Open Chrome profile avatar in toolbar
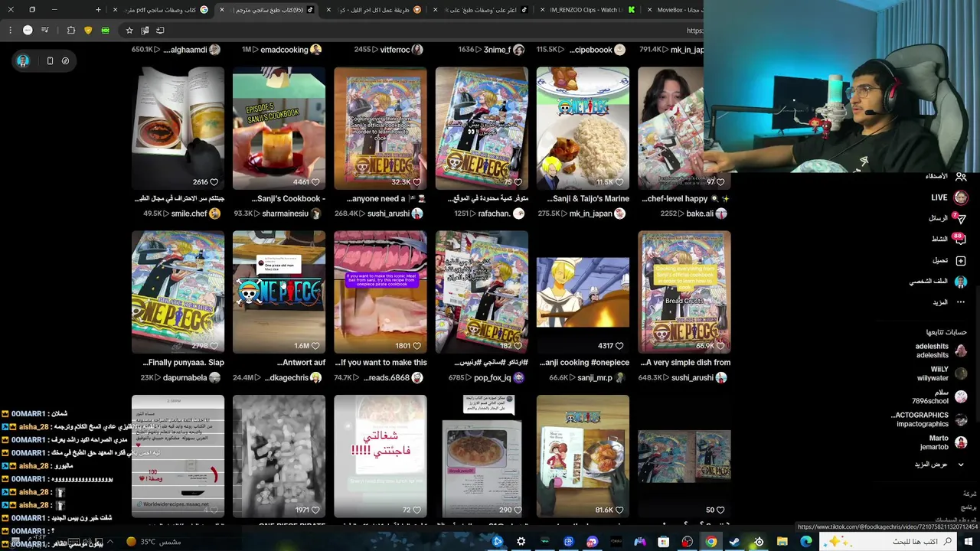980x551 pixels. click(28, 31)
